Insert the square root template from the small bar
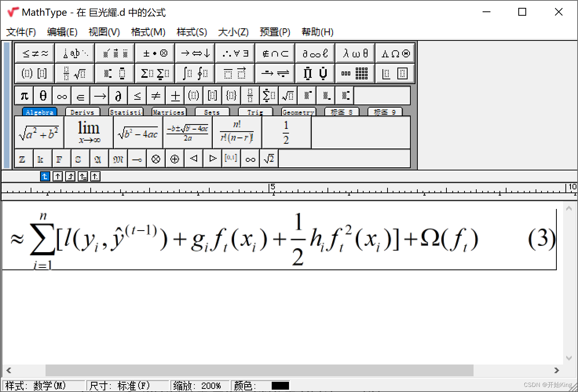The image size is (578, 392). 288,95
